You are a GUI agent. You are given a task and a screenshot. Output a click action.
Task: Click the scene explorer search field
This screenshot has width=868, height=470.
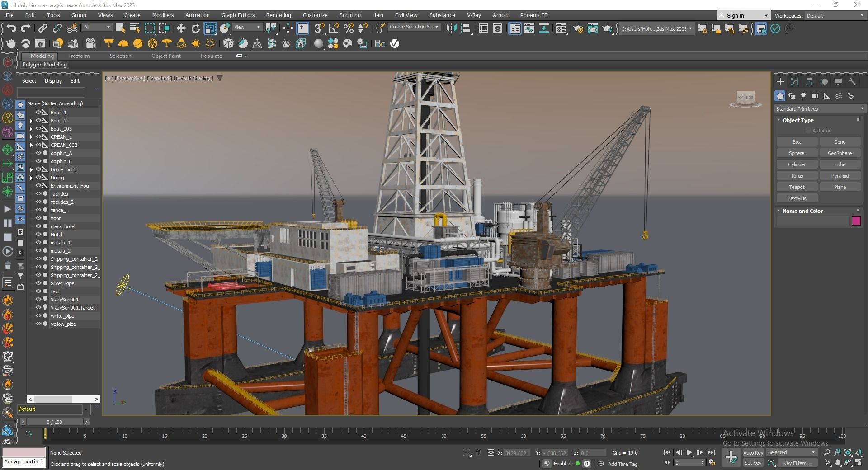point(51,92)
